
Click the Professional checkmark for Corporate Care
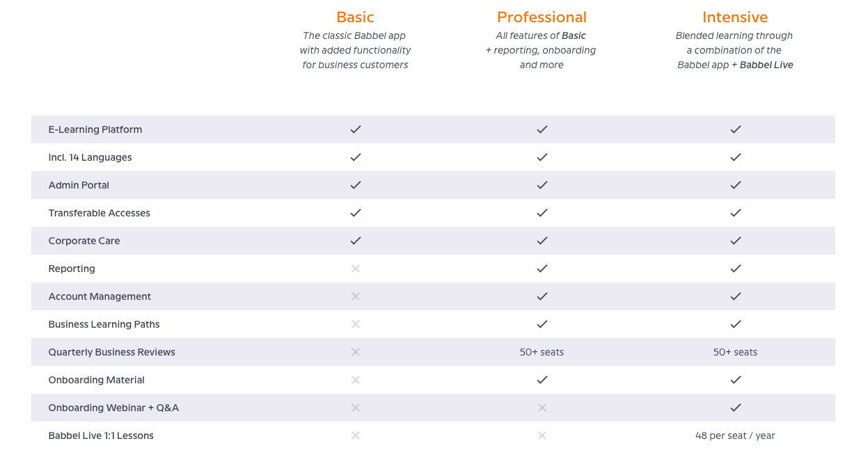point(542,241)
